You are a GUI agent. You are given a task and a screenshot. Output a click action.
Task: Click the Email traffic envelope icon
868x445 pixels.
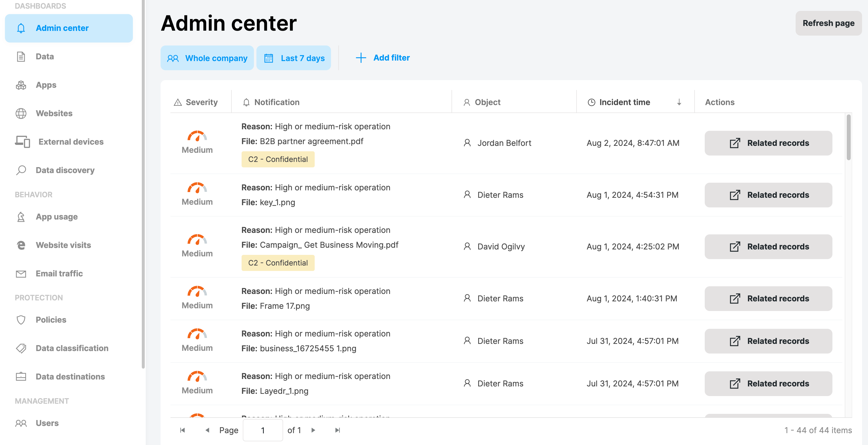(21, 274)
